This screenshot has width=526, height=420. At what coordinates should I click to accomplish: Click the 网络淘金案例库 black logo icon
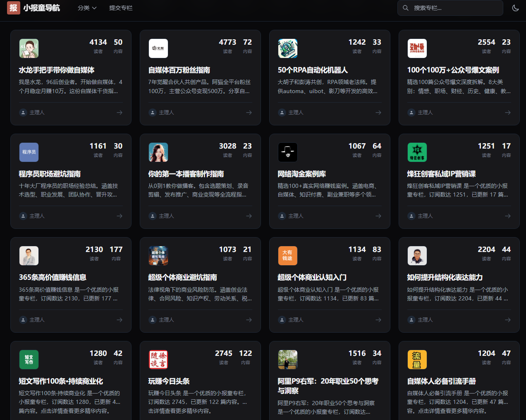[x=288, y=152]
